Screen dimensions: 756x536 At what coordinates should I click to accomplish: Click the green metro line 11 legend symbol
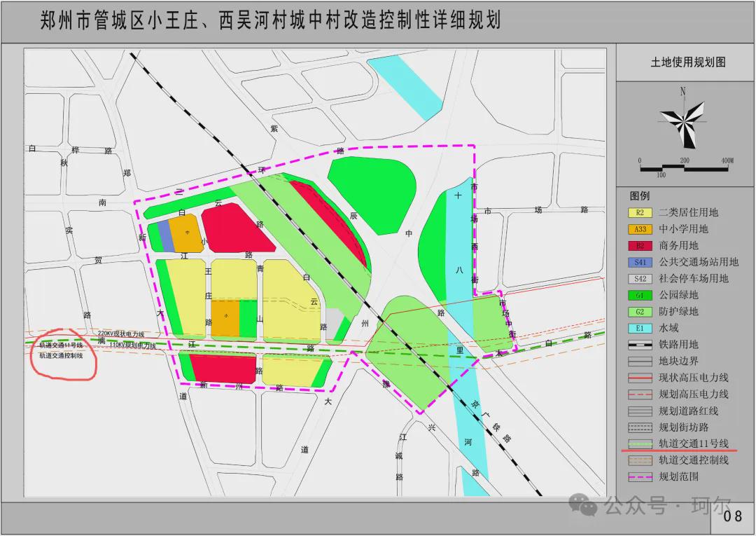coord(640,444)
